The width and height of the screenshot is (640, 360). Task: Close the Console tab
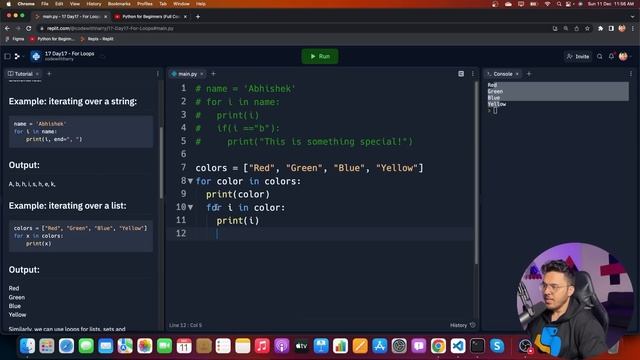coord(517,74)
